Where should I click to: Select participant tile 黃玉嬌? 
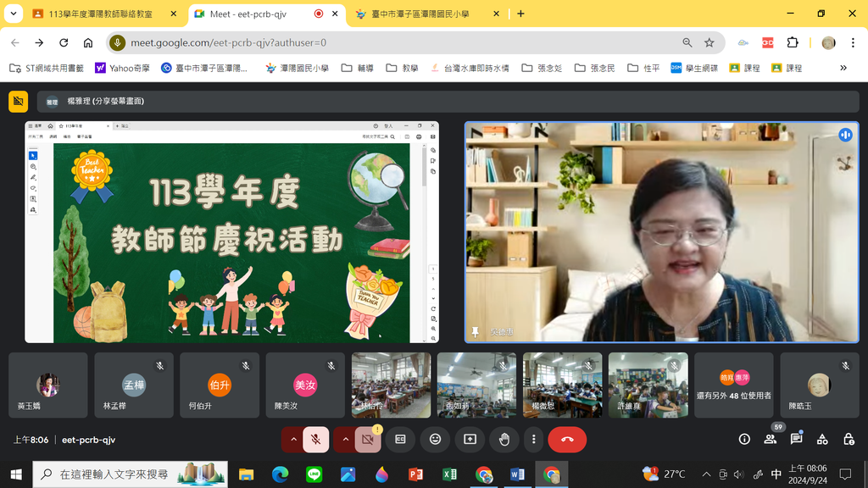click(x=48, y=385)
